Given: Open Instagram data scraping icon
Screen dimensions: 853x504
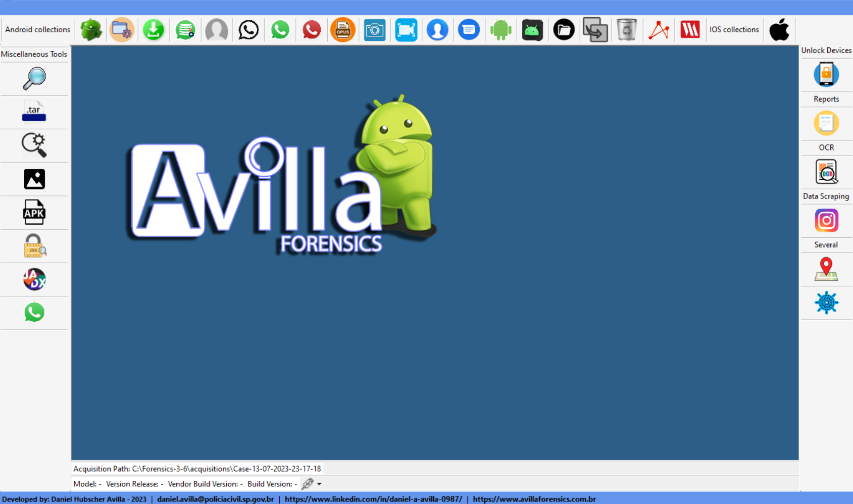Looking at the screenshot, I should [826, 220].
